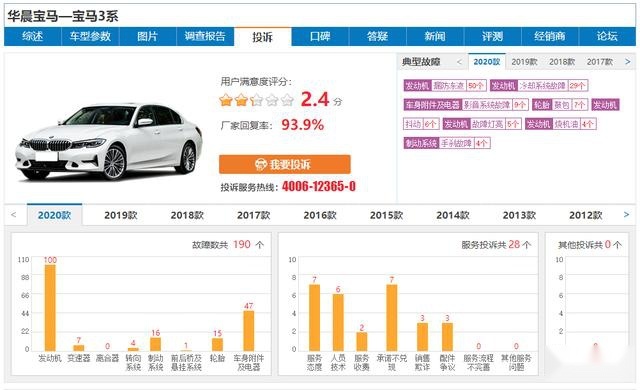Open the 口碑 navigation tab
640x390 pixels.
pyautogui.click(x=320, y=36)
